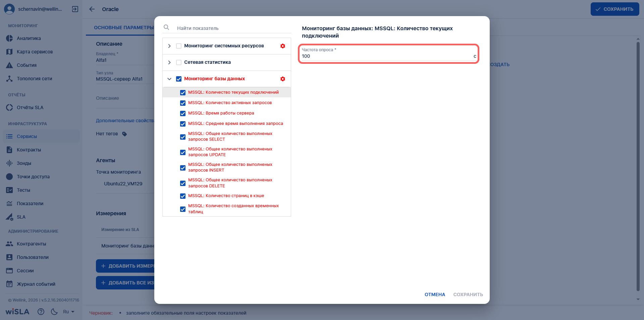Click the Сессии sidebar icon

tap(9, 271)
